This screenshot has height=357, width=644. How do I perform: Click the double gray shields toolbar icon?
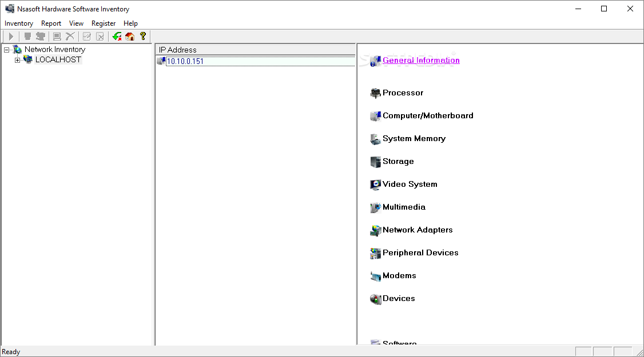pyautogui.click(x=40, y=37)
